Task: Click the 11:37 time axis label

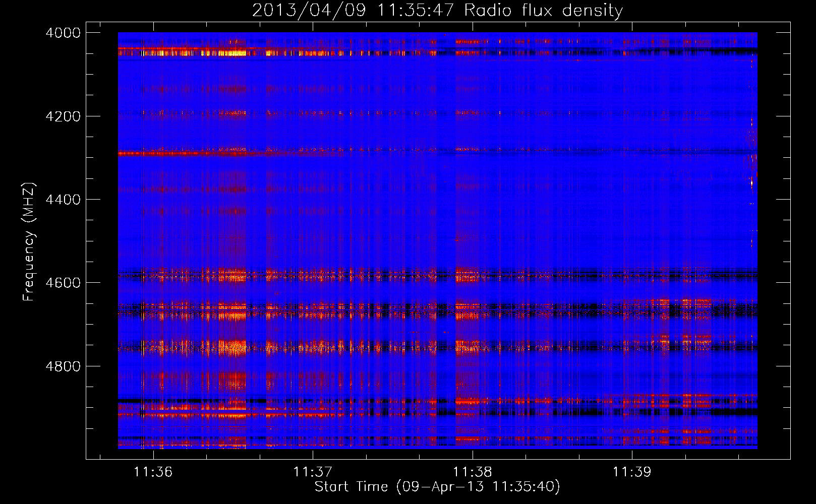Action: (x=313, y=472)
